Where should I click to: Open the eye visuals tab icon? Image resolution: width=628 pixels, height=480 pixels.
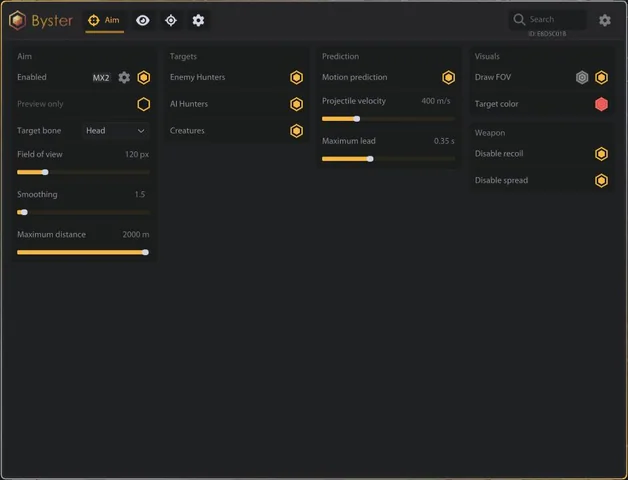[143, 20]
